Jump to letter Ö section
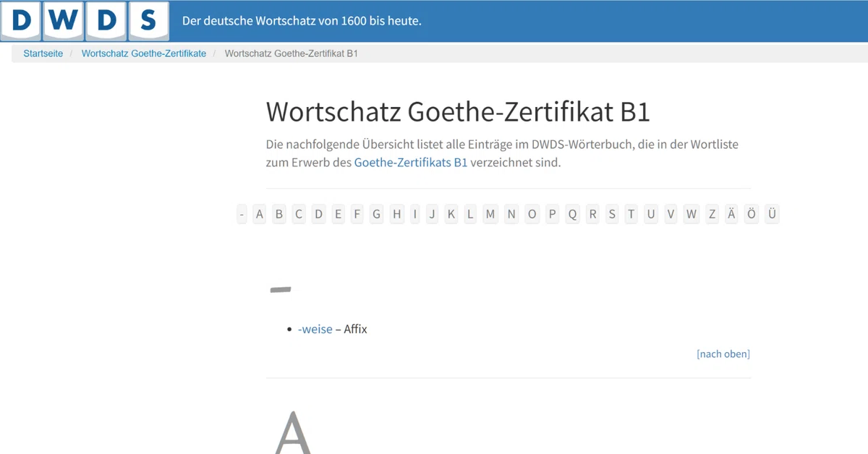The width and height of the screenshot is (868, 454). pyautogui.click(x=752, y=214)
